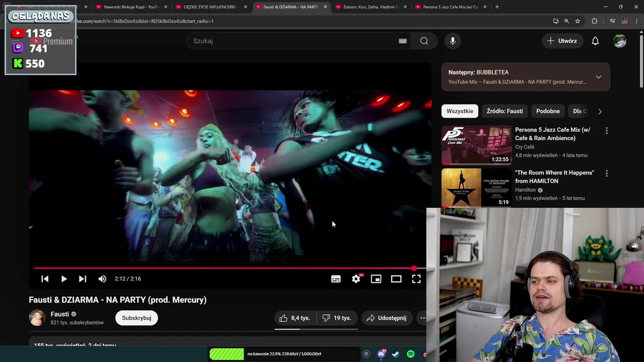
Task: Skip to the previous video
Action: [x=45, y=279]
